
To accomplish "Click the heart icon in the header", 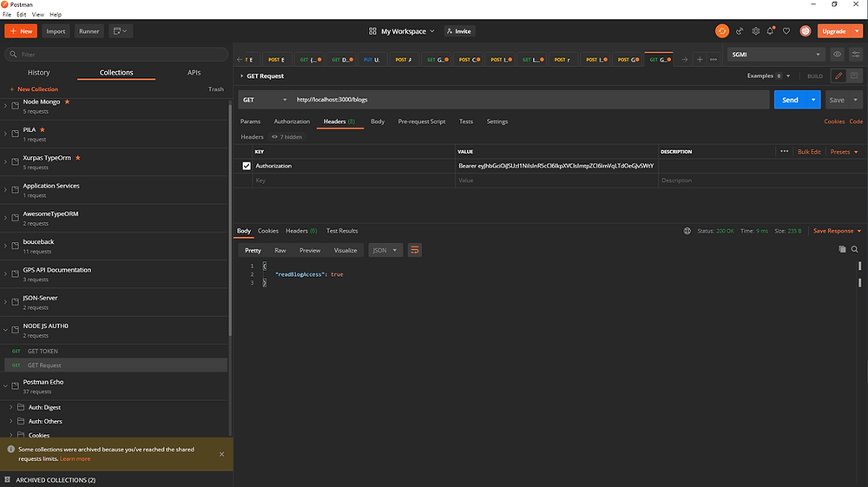I will (786, 31).
